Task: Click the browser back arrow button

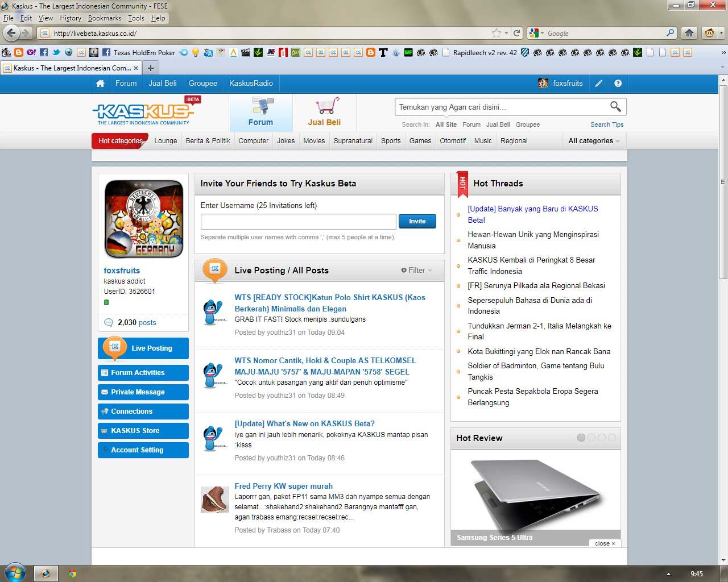Action: [10, 33]
